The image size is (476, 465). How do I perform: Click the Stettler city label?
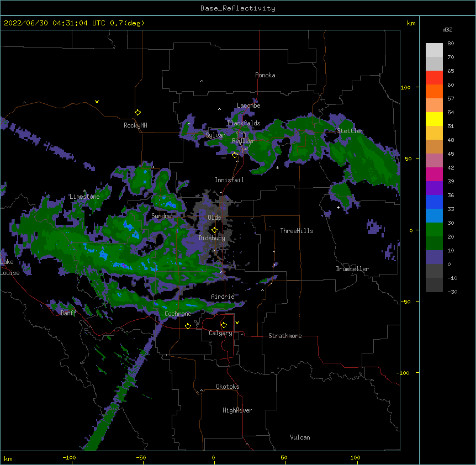point(350,131)
